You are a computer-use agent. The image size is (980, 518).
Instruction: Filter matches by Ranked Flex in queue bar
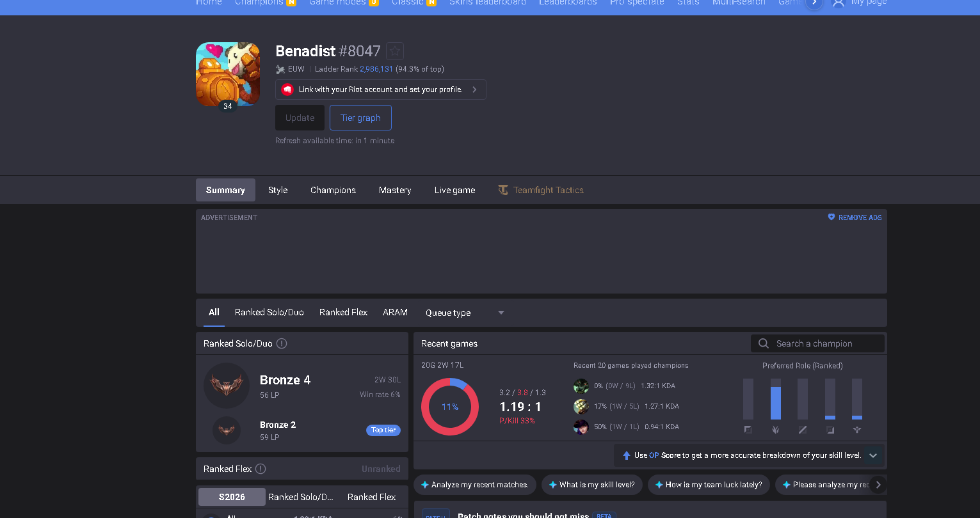tap(344, 312)
